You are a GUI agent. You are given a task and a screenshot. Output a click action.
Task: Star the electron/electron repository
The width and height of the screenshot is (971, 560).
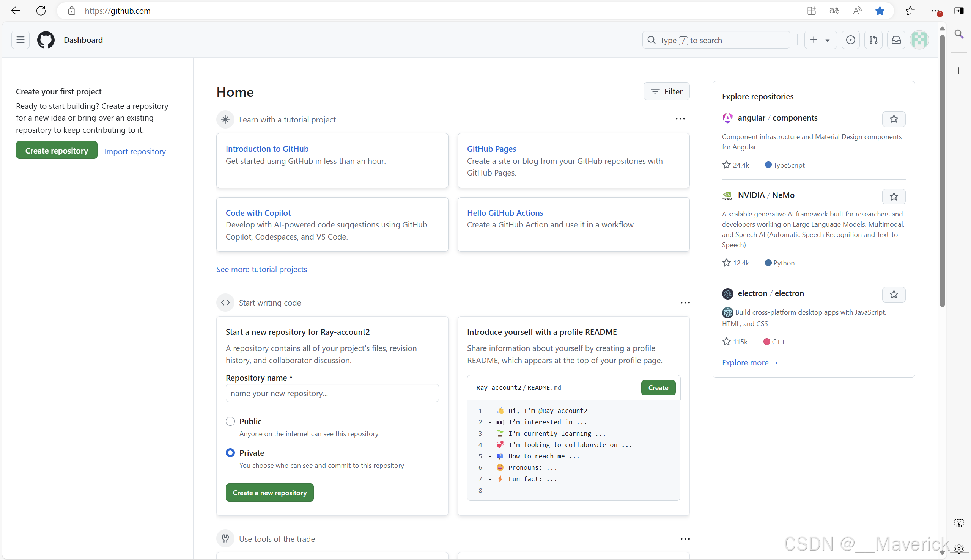[x=893, y=295]
